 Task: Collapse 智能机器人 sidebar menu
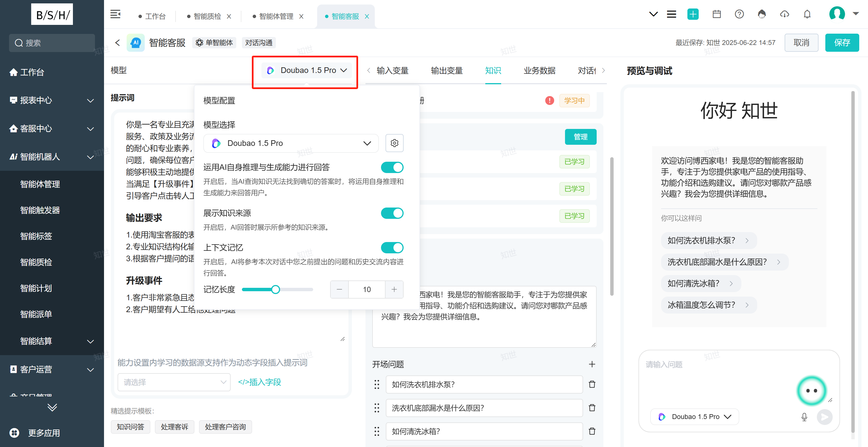click(52, 157)
